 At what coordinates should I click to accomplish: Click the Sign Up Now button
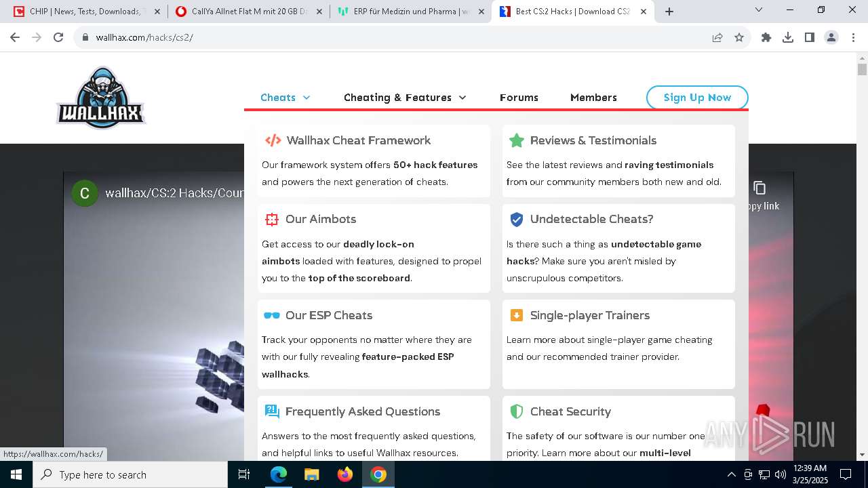tap(697, 98)
